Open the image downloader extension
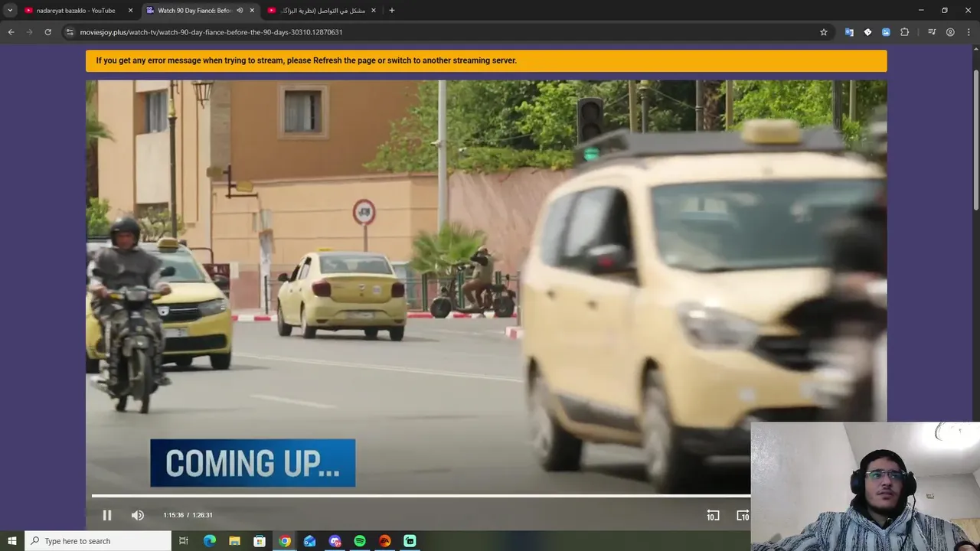The image size is (980, 551). [x=886, y=32]
